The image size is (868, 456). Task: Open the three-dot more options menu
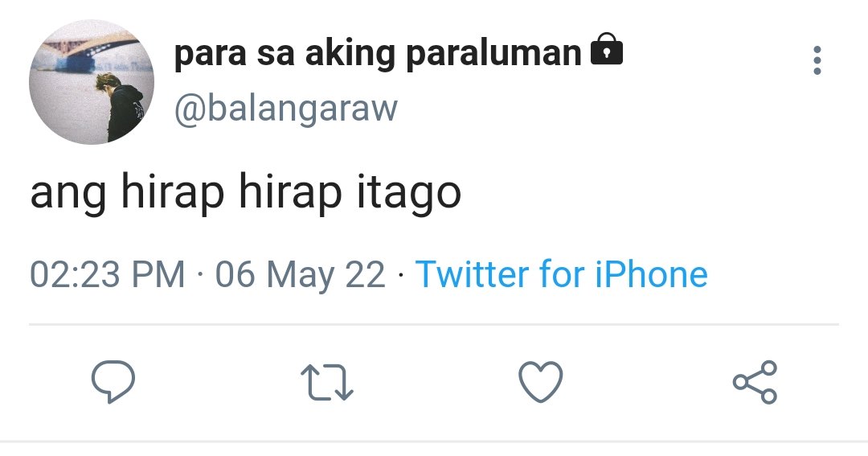coord(817,60)
